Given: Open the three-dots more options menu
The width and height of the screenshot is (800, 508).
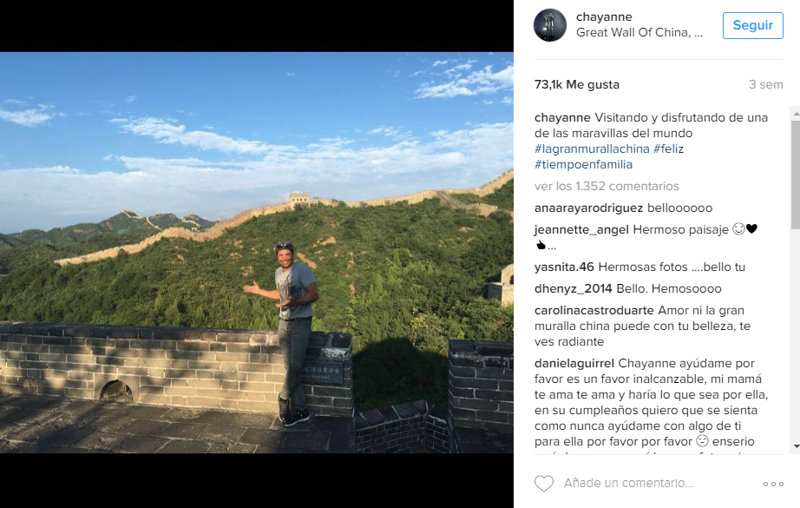Looking at the screenshot, I should [x=773, y=484].
